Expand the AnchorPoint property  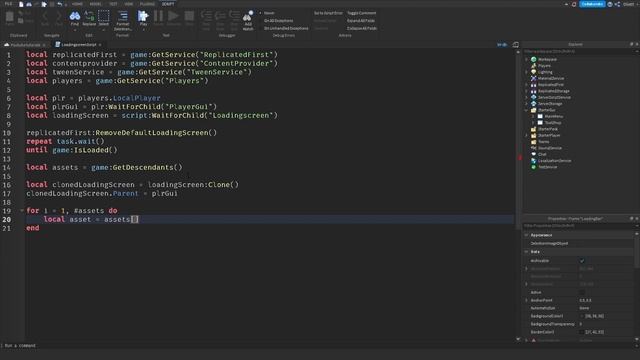527,300
